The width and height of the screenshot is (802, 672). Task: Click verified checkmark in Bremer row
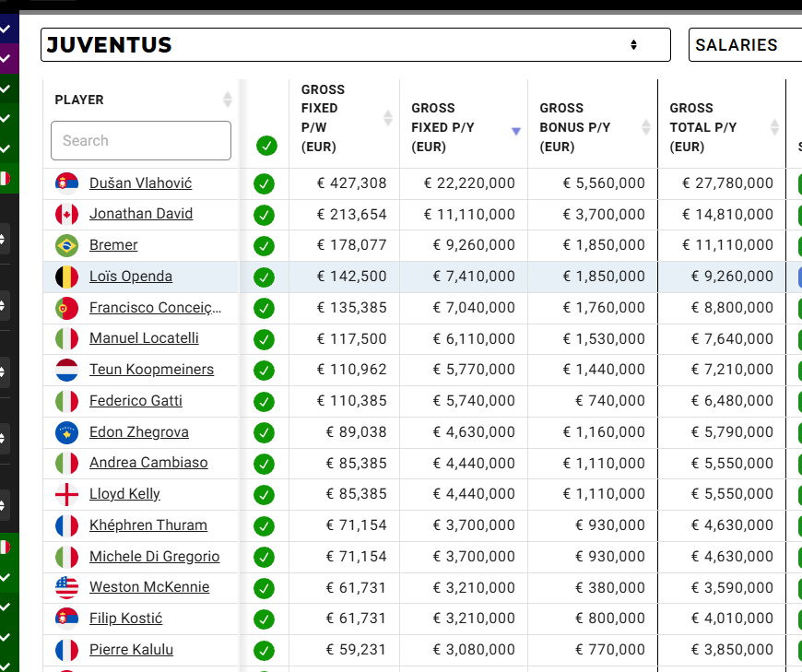(264, 246)
